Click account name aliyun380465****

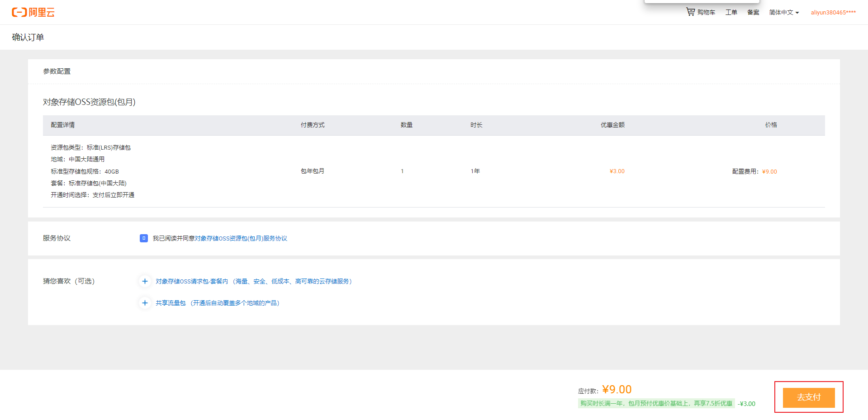(x=833, y=12)
